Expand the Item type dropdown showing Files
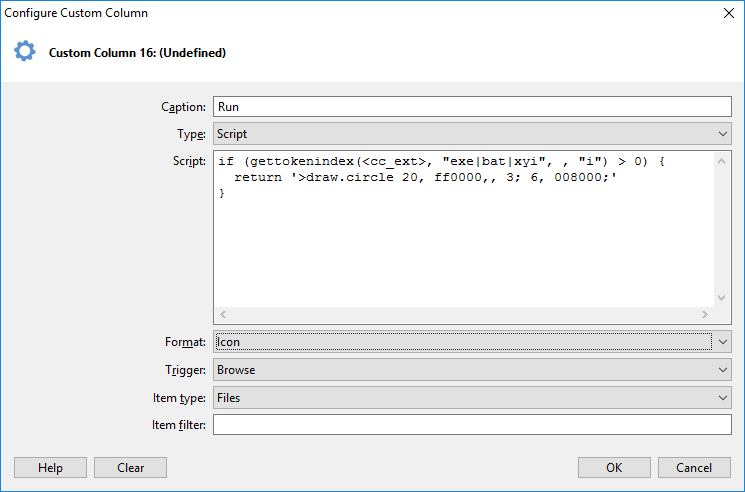The height and width of the screenshot is (492, 745). [x=472, y=398]
